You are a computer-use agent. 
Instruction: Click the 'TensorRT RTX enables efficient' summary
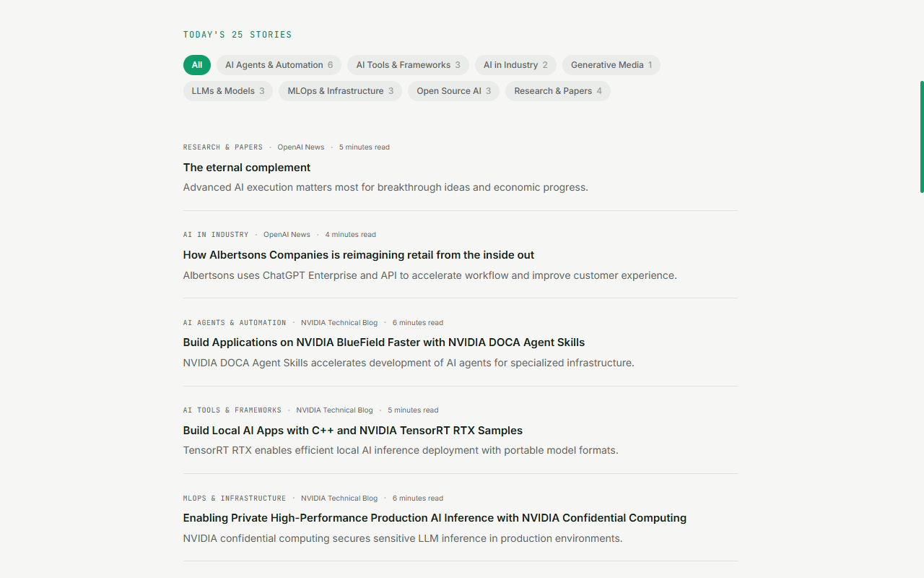(401, 450)
